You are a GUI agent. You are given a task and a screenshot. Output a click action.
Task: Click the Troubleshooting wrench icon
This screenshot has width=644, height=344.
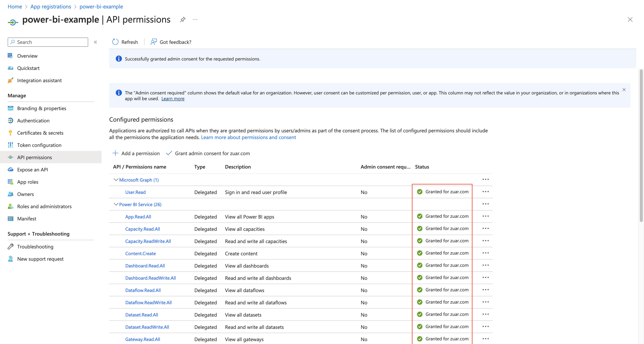coord(11,247)
